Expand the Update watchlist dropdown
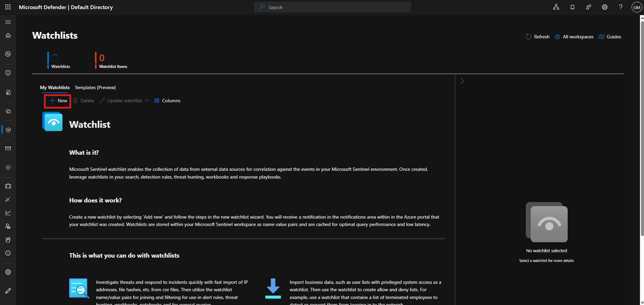644x305 pixels. [124, 101]
